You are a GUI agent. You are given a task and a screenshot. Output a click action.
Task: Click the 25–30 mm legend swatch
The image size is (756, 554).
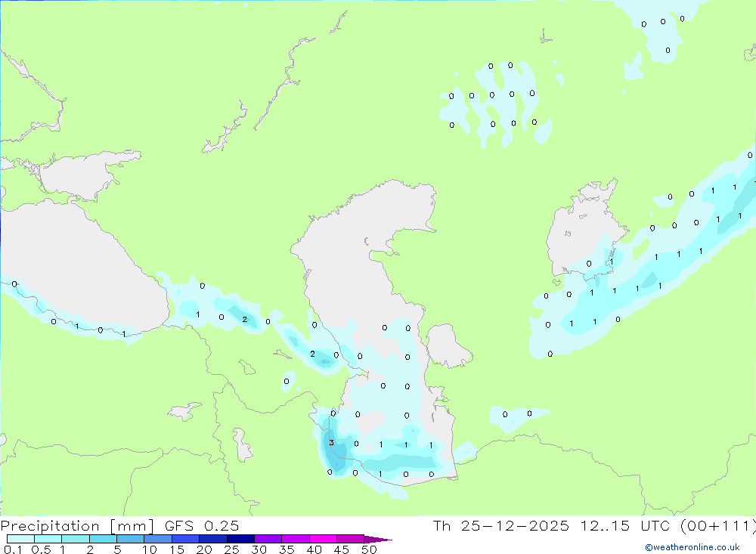[x=240, y=539]
